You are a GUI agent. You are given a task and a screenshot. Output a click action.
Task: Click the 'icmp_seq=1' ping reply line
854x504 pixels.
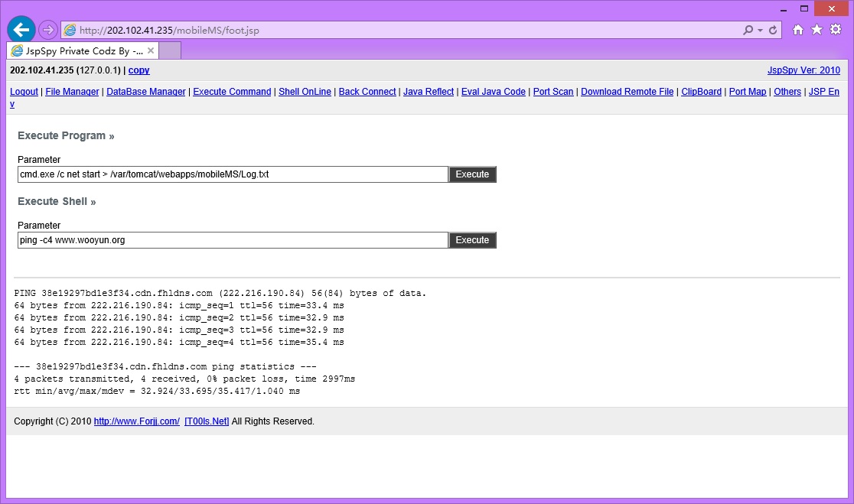pos(179,305)
